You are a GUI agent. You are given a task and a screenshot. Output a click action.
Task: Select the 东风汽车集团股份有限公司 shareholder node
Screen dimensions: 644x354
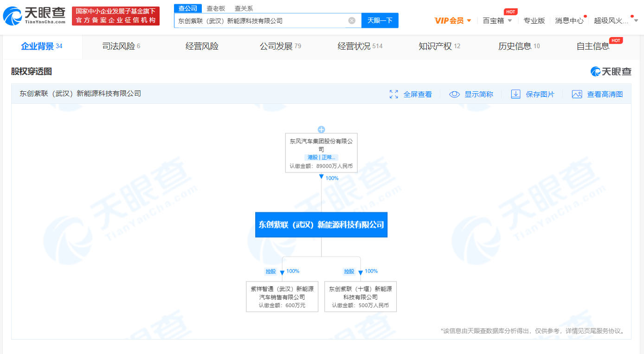point(321,153)
